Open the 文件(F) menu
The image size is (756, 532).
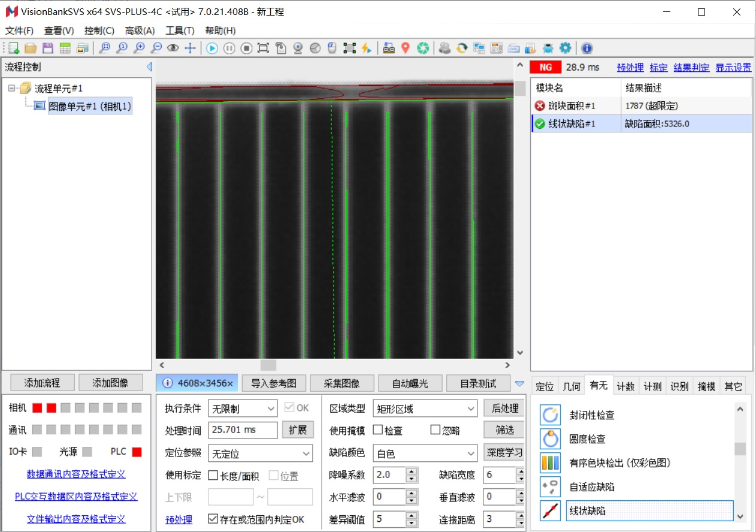point(19,31)
